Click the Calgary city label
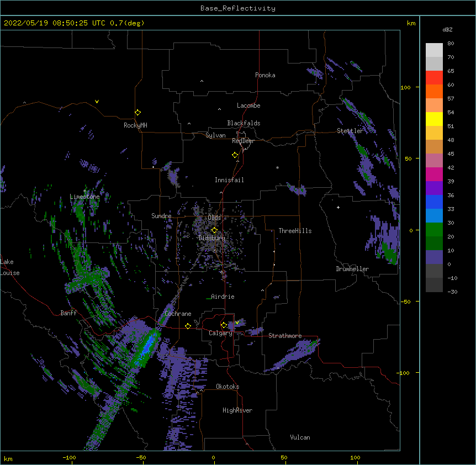 220,333
